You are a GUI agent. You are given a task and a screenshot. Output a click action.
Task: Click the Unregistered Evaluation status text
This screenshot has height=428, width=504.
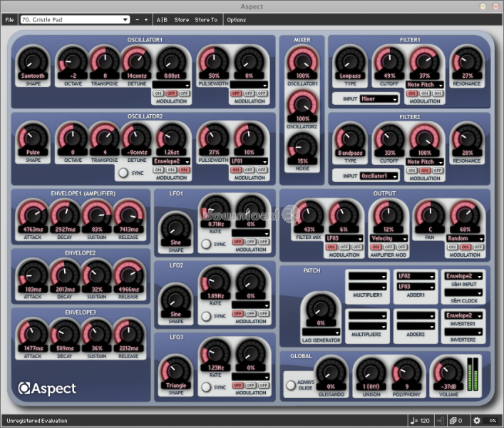click(37, 421)
